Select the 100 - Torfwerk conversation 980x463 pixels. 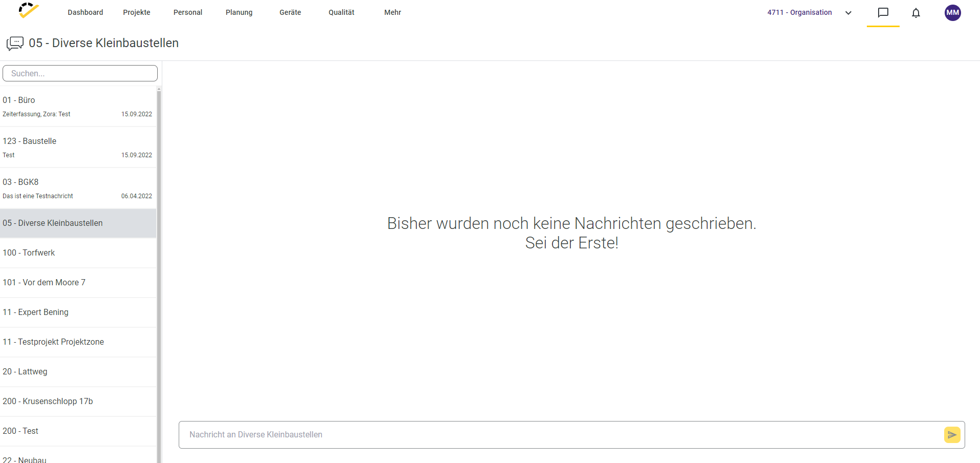tap(78, 253)
